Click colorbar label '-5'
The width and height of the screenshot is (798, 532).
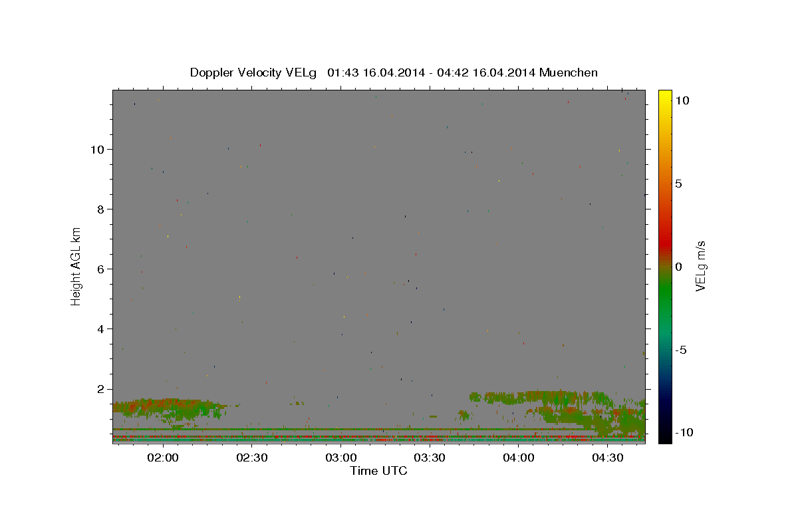click(x=682, y=350)
